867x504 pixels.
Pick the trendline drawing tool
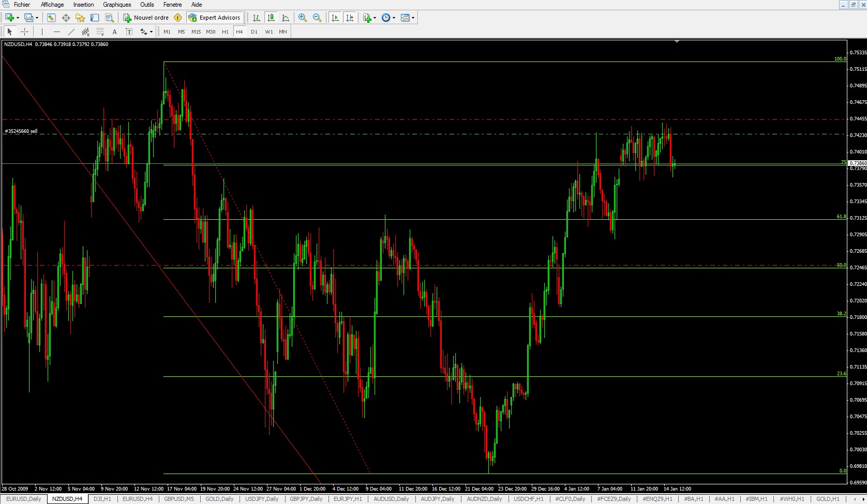click(x=71, y=32)
